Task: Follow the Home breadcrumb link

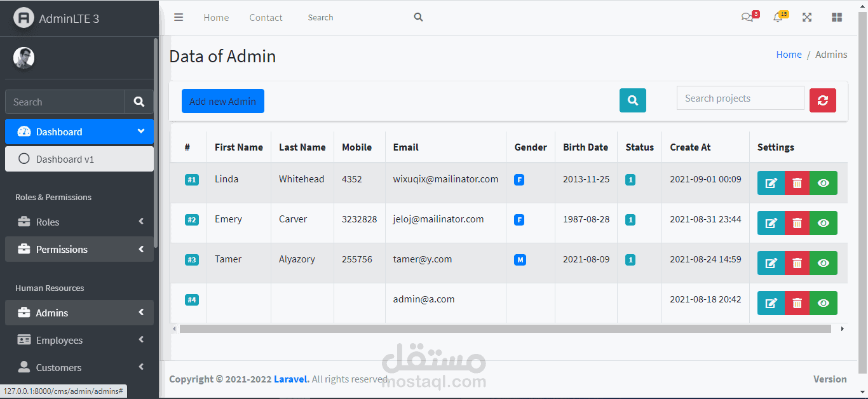Action: 789,55
